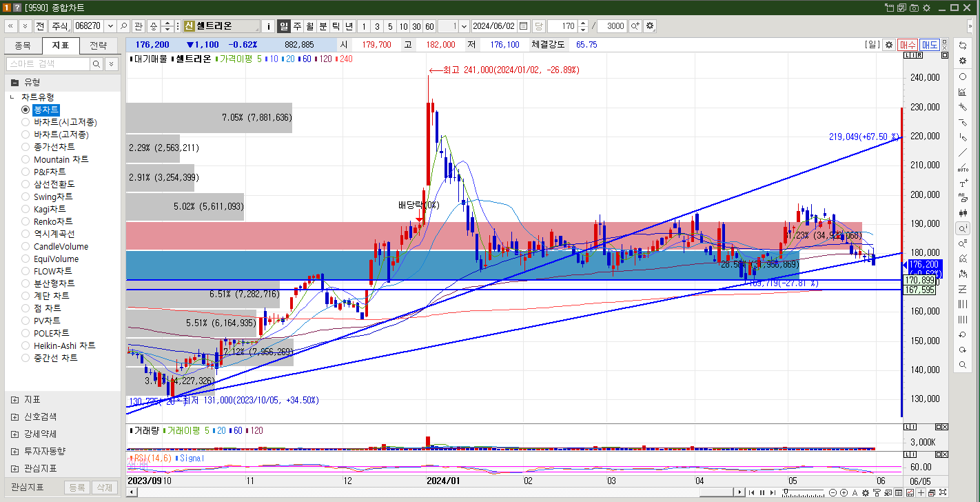
Task: Click the zoom slider handle at chart bottom
Action: pos(786,491)
